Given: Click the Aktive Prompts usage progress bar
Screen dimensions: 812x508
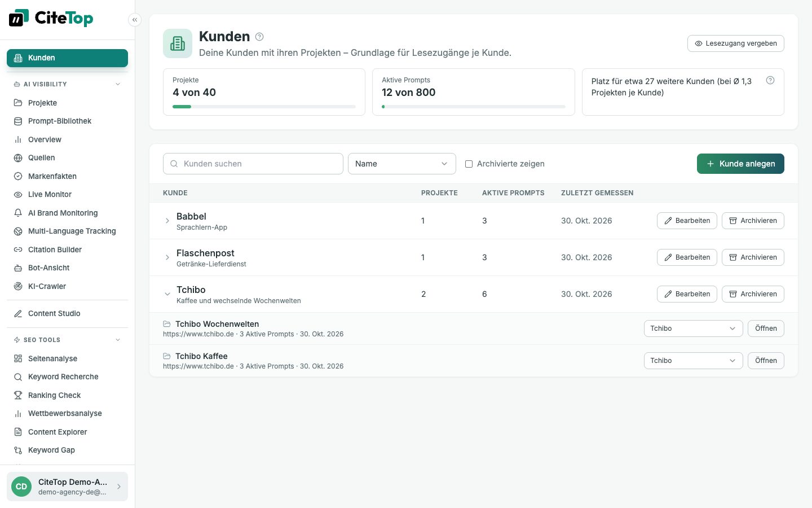Looking at the screenshot, I should coord(474,106).
